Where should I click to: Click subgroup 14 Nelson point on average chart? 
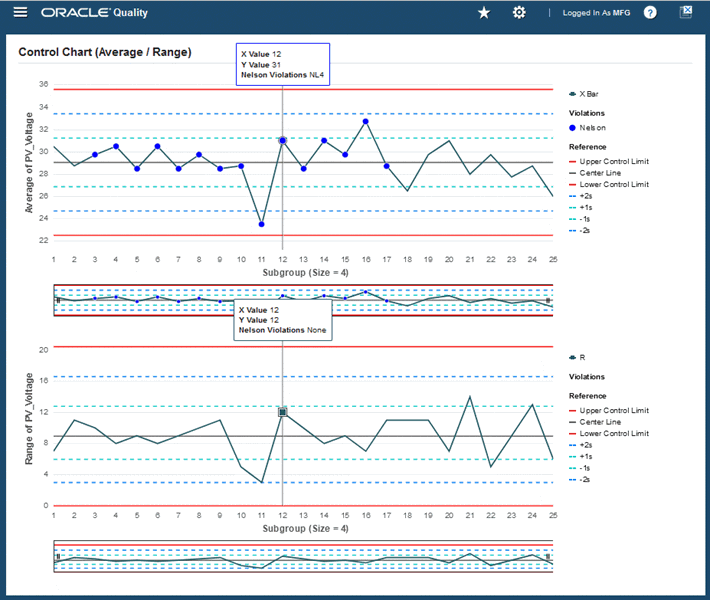pyautogui.click(x=324, y=140)
